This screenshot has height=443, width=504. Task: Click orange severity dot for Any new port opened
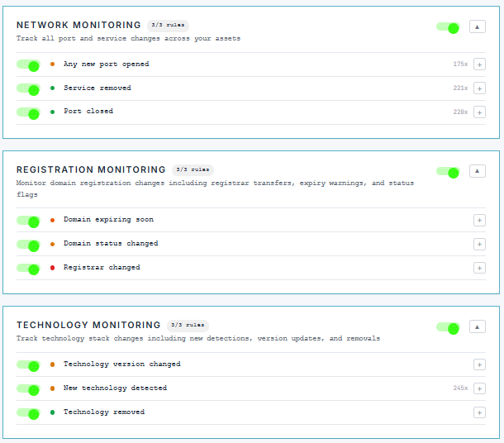(52, 64)
